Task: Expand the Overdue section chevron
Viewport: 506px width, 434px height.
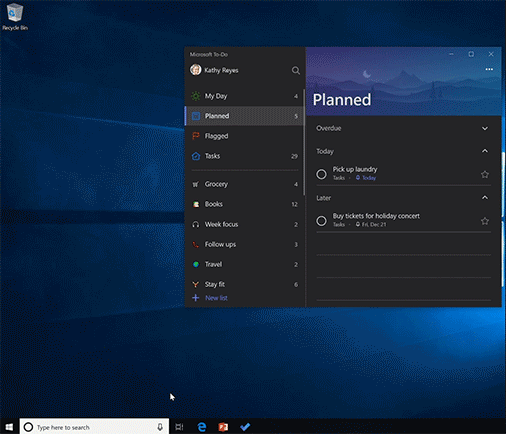Action: 485,128
